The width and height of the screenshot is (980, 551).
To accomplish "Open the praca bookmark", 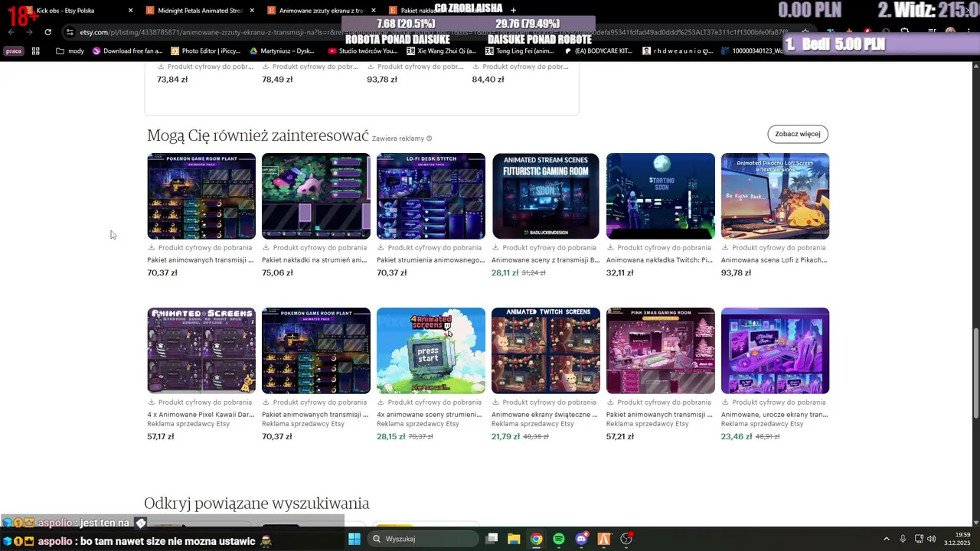I will [14, 51].
